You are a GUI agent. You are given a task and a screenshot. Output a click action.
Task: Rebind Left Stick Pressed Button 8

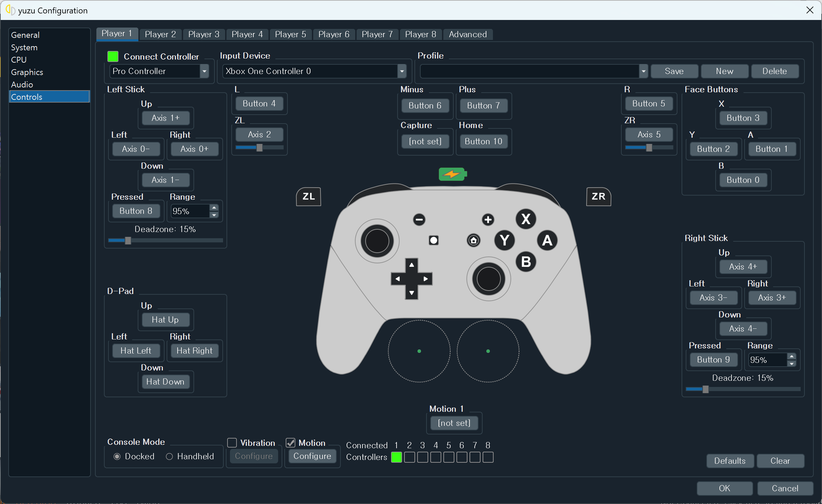(136, 211)
